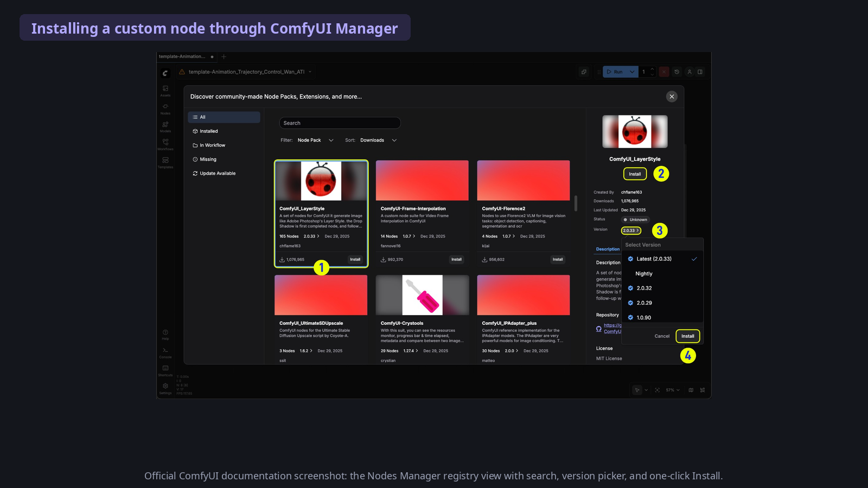Show Missing node packs
This screenshot has height=488, width=868.
tap(224, 159)
